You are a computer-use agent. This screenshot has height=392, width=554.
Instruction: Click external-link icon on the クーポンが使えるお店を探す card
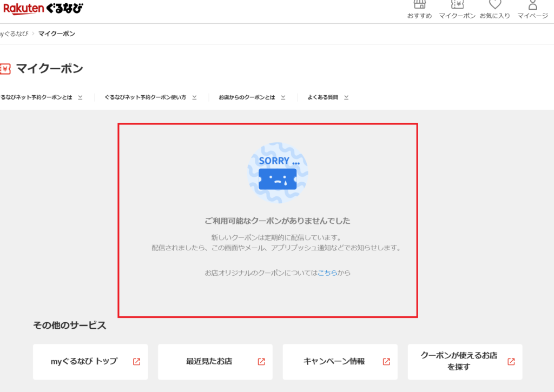click(511, 362)
